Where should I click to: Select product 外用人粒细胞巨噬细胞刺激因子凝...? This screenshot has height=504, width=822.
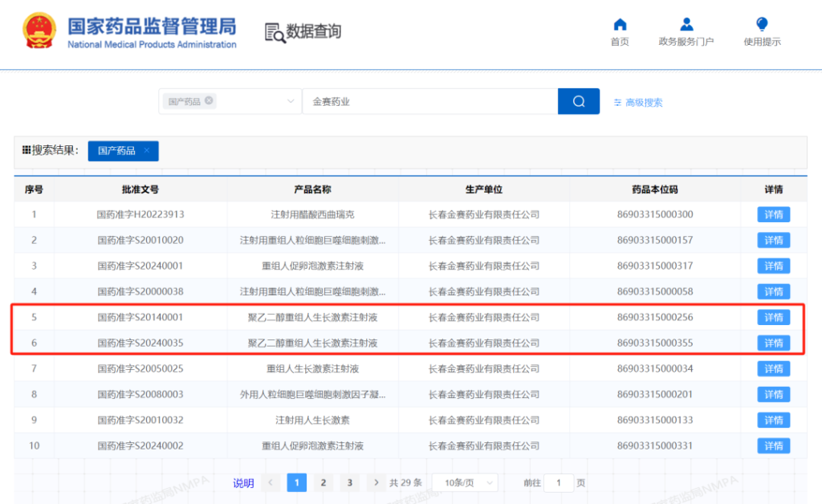pyautogui.click(x=312, y=394)
